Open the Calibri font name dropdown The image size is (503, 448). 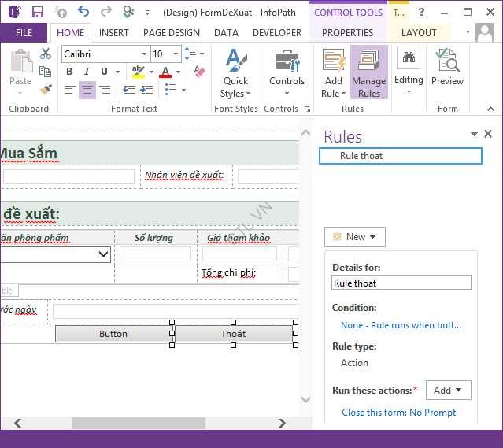tap(105, 54)
